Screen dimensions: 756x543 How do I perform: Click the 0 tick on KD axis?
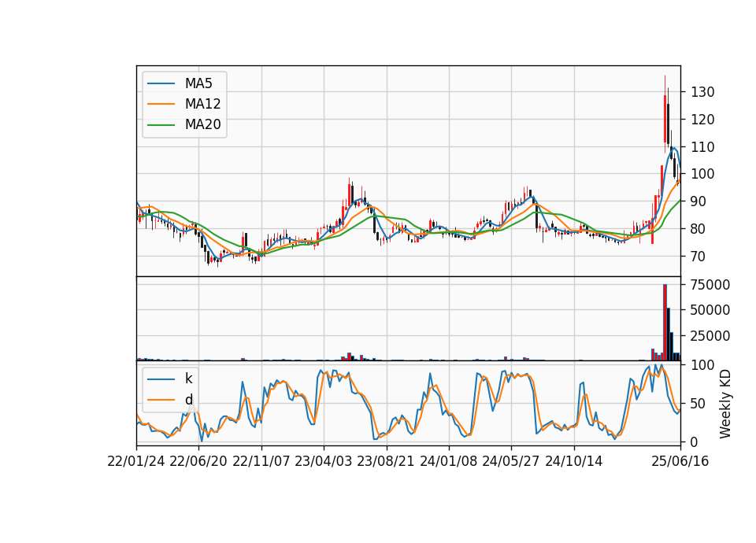(695, 441)
